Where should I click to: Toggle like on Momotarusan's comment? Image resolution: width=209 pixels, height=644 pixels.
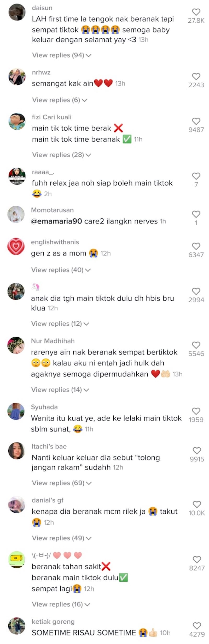pyautogui.click(x=196, y=214)
